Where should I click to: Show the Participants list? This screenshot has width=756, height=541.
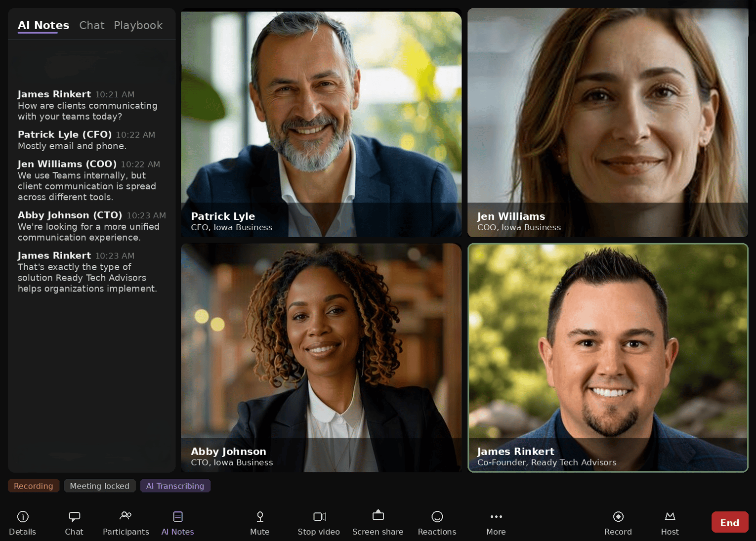coord(126,523)
